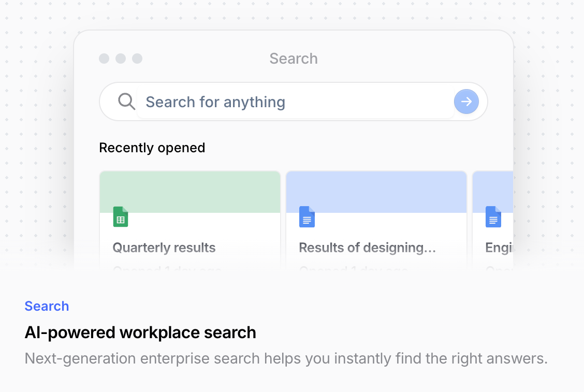Click the middle window control dot
The image size is (584, 392).
121,59
